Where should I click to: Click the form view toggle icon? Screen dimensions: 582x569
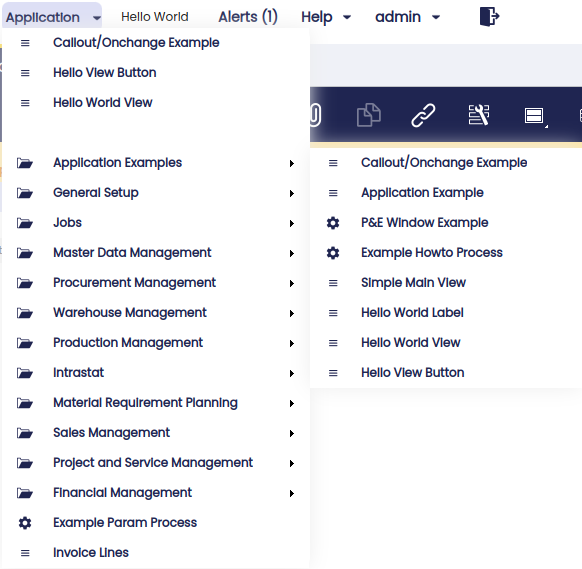coord(534,115)
